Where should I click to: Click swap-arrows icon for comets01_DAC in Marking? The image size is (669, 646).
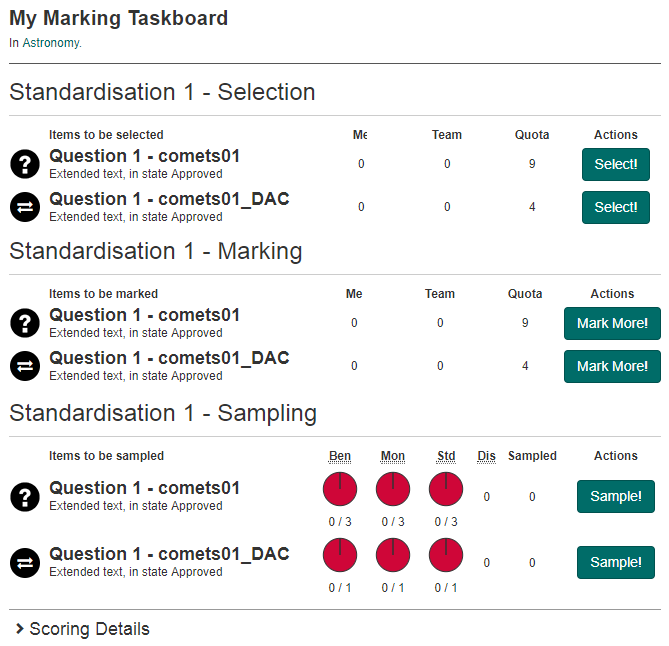25,366
